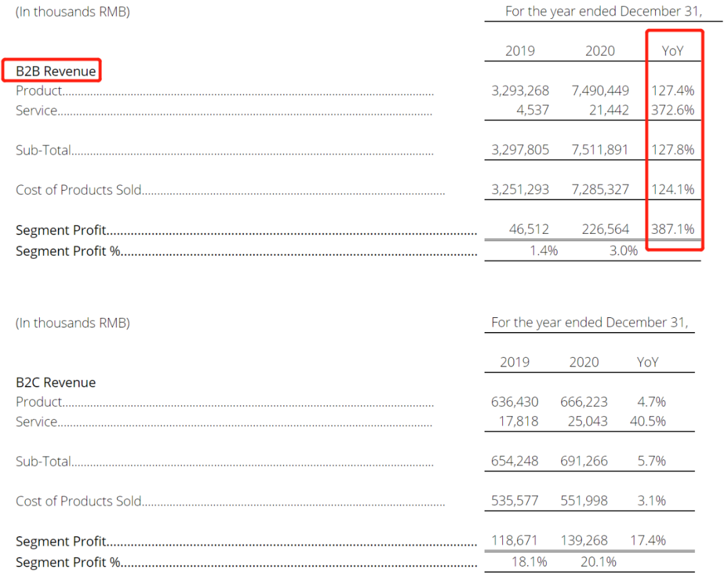Screen dimensions: 728x584
Task: Click B2C Cost of Products 551,998
Action: (x=584, y=501)
